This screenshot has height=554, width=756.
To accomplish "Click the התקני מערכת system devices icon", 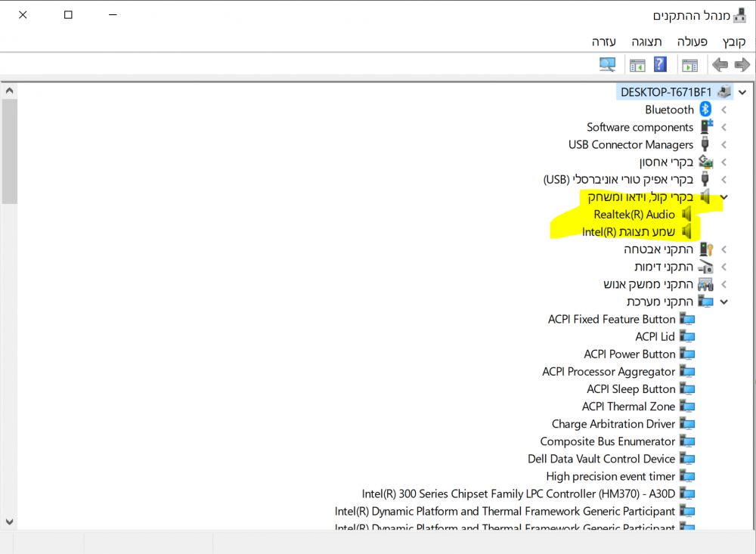I will (x=706, y=302).
